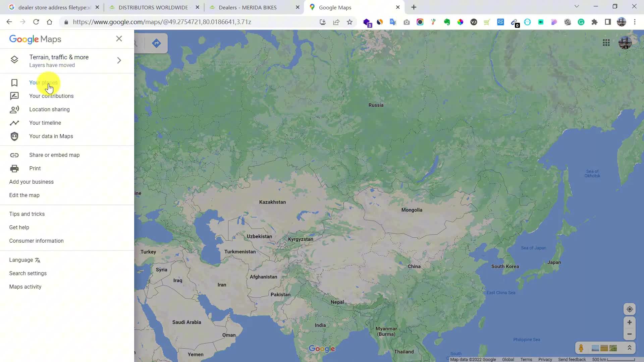
Task: Click the Your timeline icon
Action: pyautogui.click(x=14, y=123)
